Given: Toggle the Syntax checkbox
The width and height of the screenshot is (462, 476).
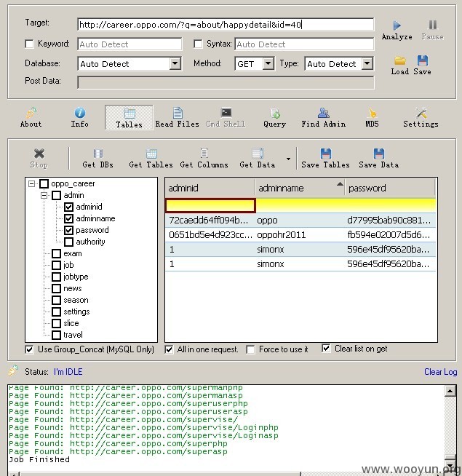Looking at the screenshot, I should [x=198, y=44].
